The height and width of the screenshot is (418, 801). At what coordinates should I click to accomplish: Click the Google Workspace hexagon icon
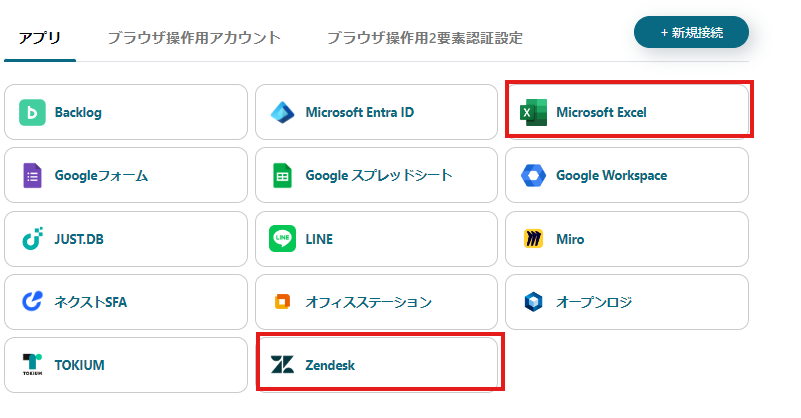533,176
